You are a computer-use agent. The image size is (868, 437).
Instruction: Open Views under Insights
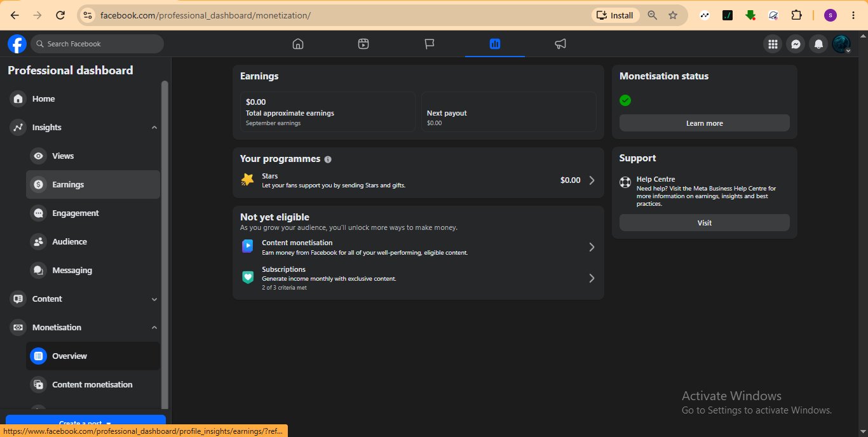pyautogui.click(x=93, y=156)
